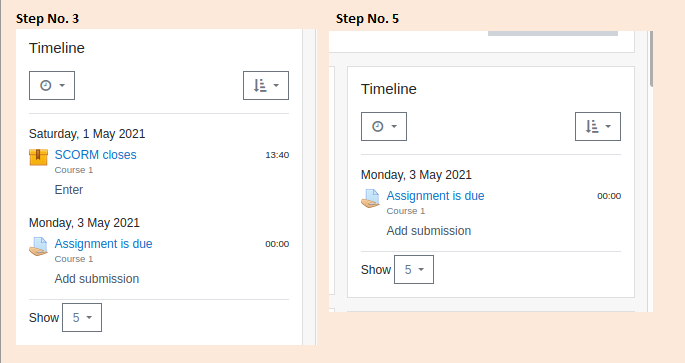The width and height of the screenshot is (685, 363).
Task: Click the SCORM package icon in Step 3
Action: [x=38, y=157]
